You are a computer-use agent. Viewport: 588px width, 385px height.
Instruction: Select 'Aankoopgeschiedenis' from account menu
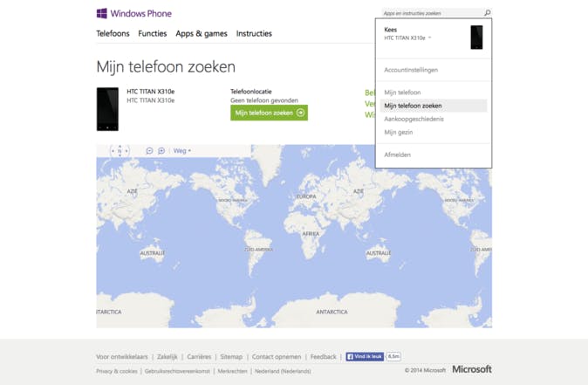pyautogui.click(x=414, y=119)
